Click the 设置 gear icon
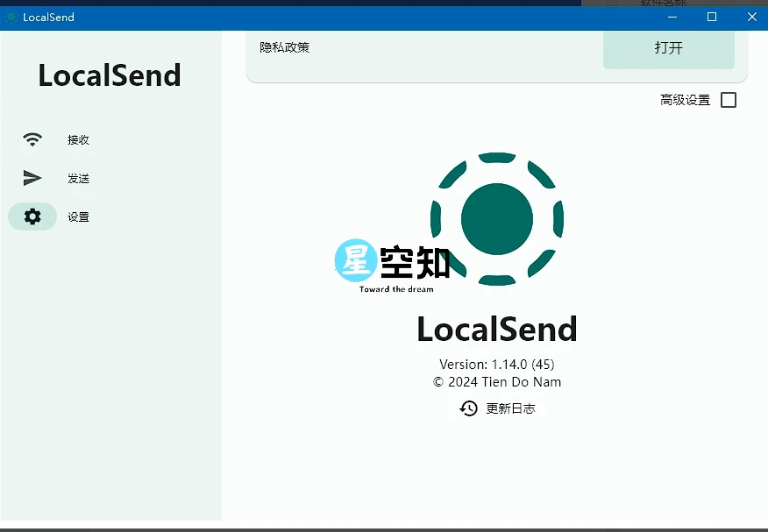768x532 pixels. point(32,216)
